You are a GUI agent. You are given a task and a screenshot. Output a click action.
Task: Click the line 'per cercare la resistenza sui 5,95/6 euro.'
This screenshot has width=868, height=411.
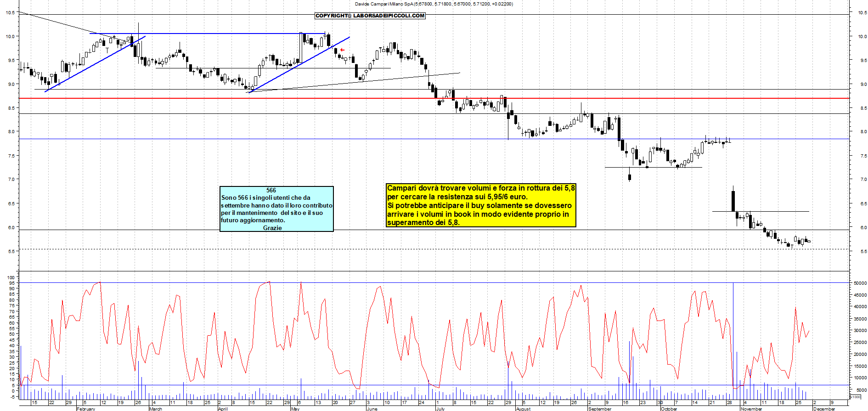[457, 197]
